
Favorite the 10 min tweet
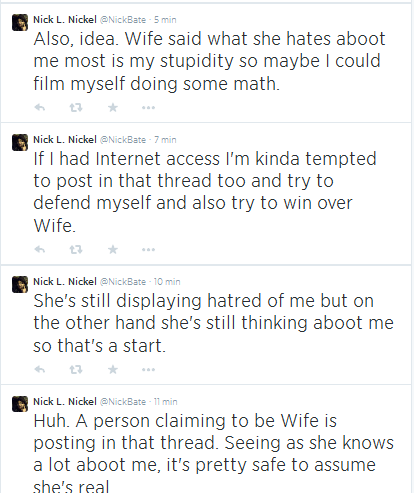click(x=113, y=369)
